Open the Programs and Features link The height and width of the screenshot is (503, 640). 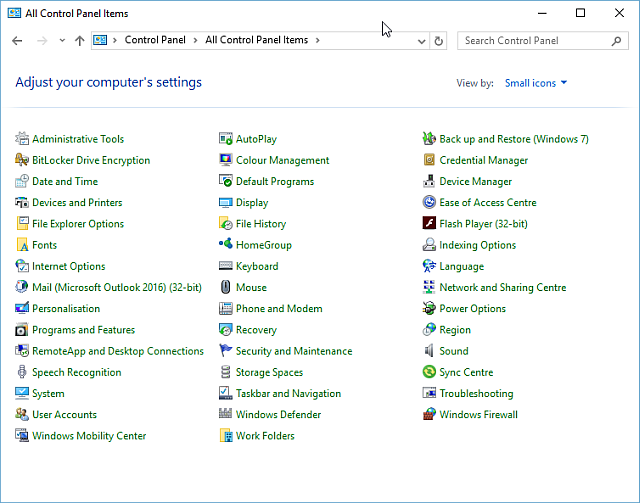pyautogui.click(x=83, y=330)
